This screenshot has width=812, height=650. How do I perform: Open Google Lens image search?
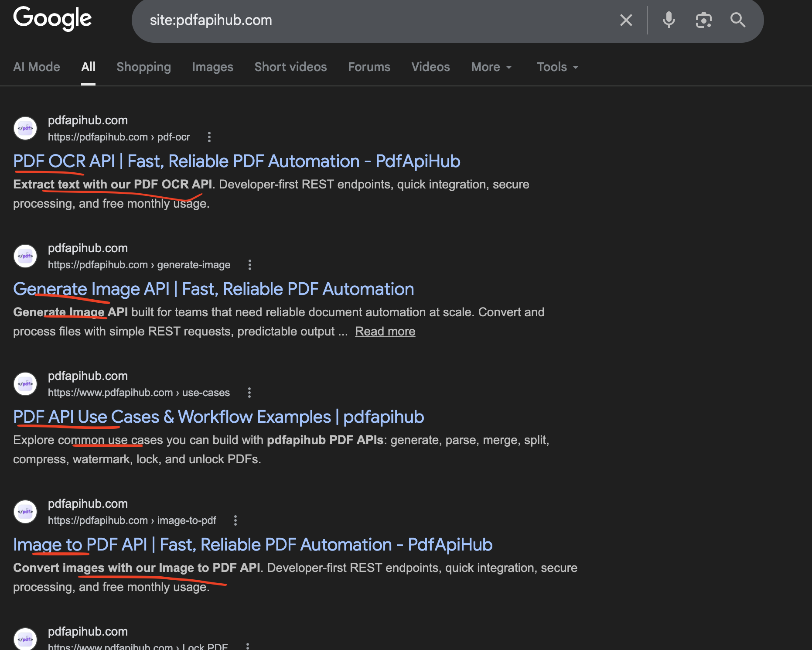click(703, 20)
